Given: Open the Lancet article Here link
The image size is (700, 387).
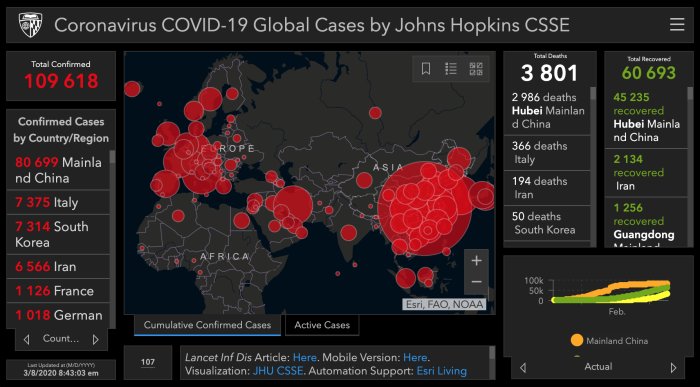Looking at the screenshot, I should [x=304, y=358].
